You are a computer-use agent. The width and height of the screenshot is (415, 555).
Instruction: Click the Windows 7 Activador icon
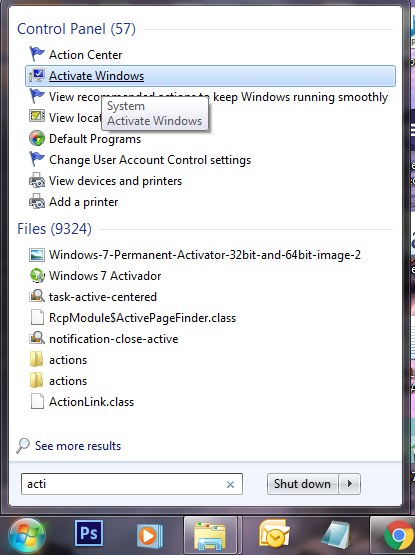(x=36, y=276)
